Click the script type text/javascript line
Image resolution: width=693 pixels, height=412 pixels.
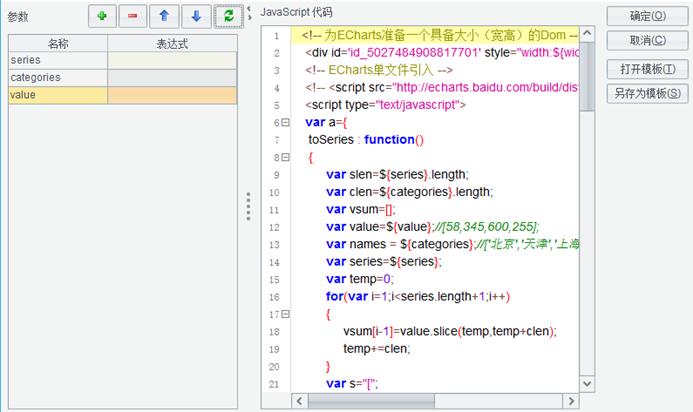tap(385, 105)
